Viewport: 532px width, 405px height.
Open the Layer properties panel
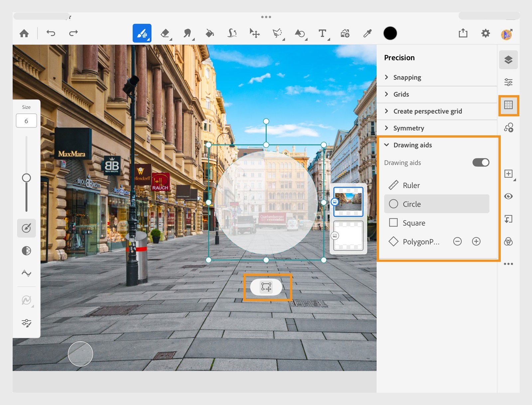point(508,82)
